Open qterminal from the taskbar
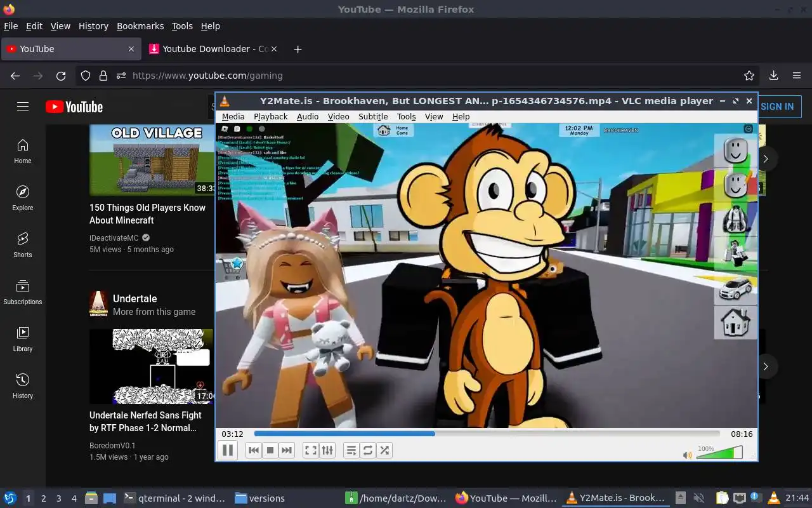Screen dimensions: 812x508 click(x=174, y=498)
